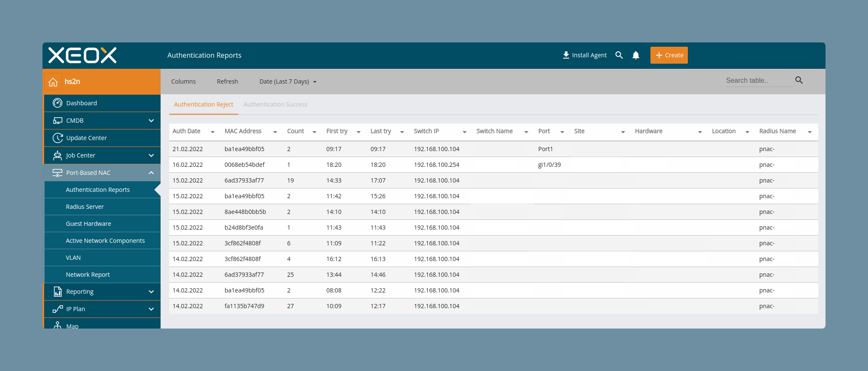Image resolution: width=868 pixels, height=371 pixels.
Task: Click MAC address fa1135b747d9
Action: click(244, 306)
